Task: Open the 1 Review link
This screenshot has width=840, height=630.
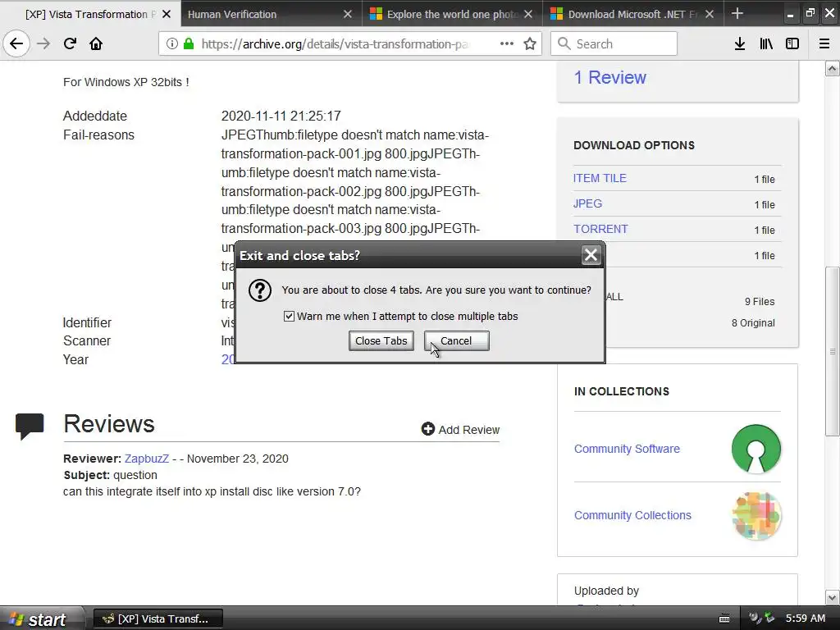Action: pyautogui.click(x=609, y=77)
